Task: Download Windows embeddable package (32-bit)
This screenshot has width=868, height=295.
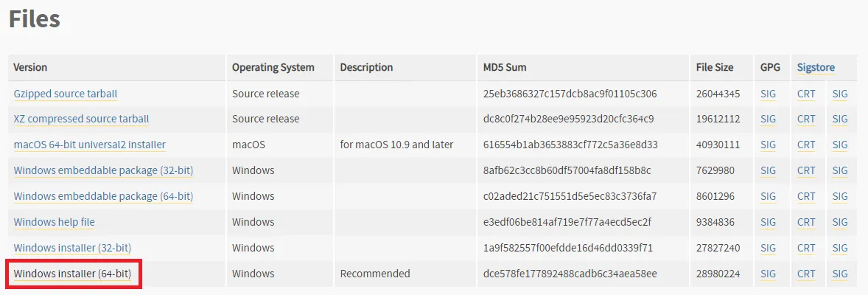Action: pyautogui.click(x=103, y=170)
